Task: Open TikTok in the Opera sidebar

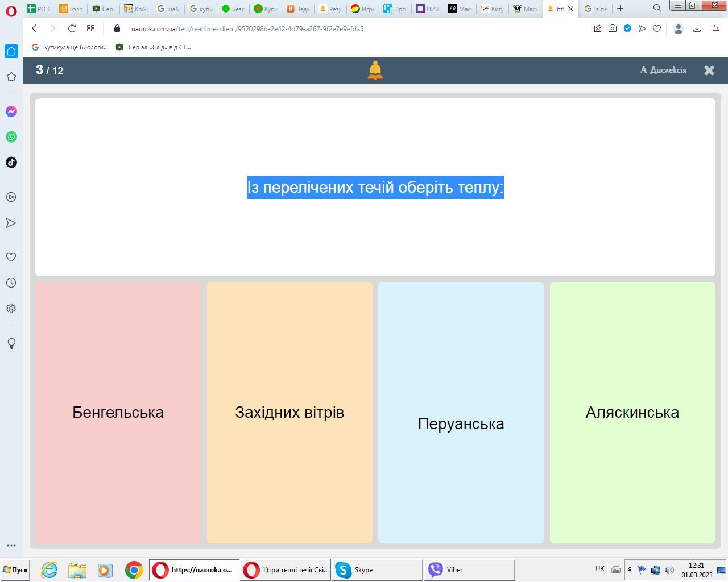Action: tap(11, 163)
